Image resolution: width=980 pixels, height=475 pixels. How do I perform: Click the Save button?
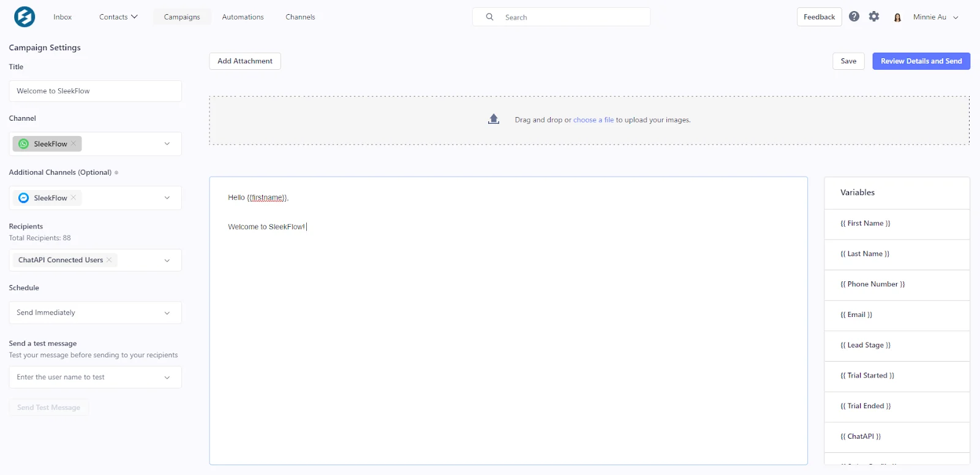pyautogui.click(x=848, y=61)
